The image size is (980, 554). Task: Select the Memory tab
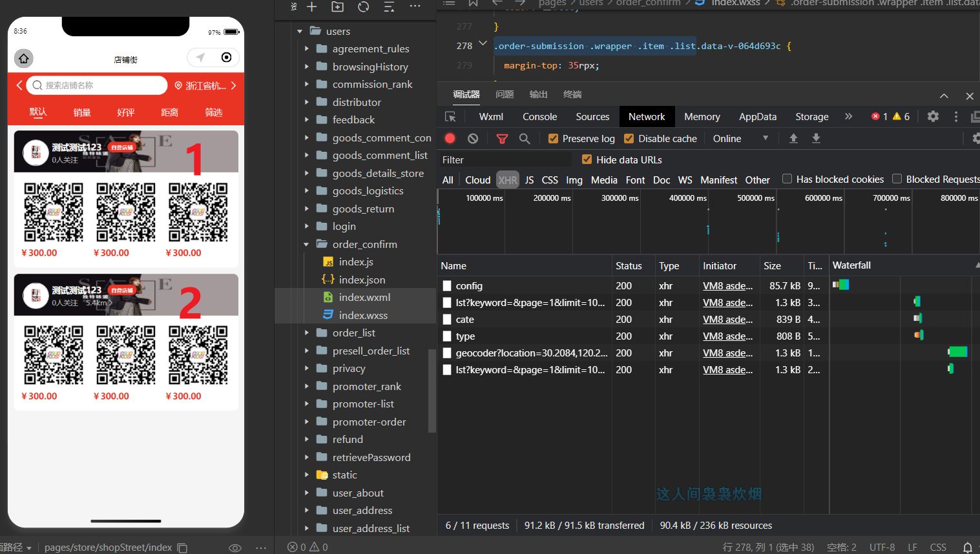tap(702, 116)
